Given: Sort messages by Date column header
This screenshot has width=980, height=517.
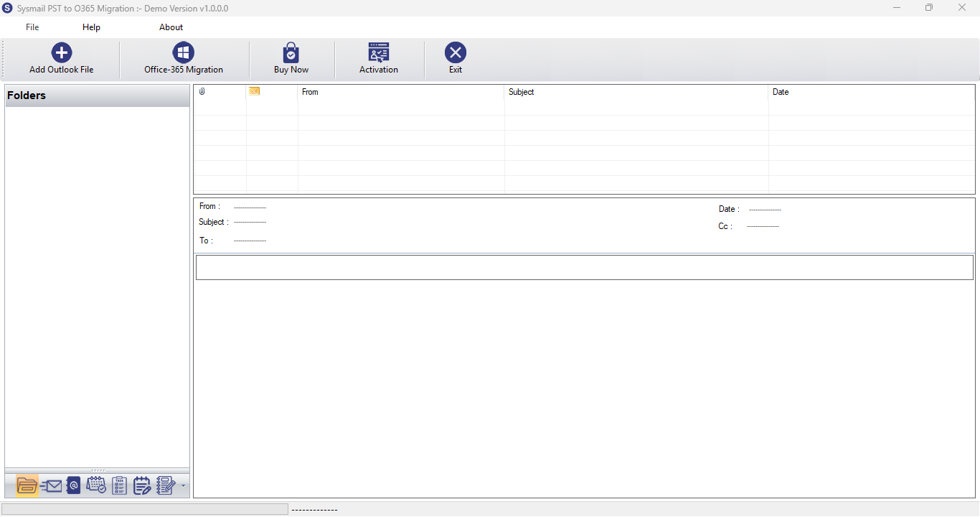Looking at the screenshot, I should [x=872, y=92].
